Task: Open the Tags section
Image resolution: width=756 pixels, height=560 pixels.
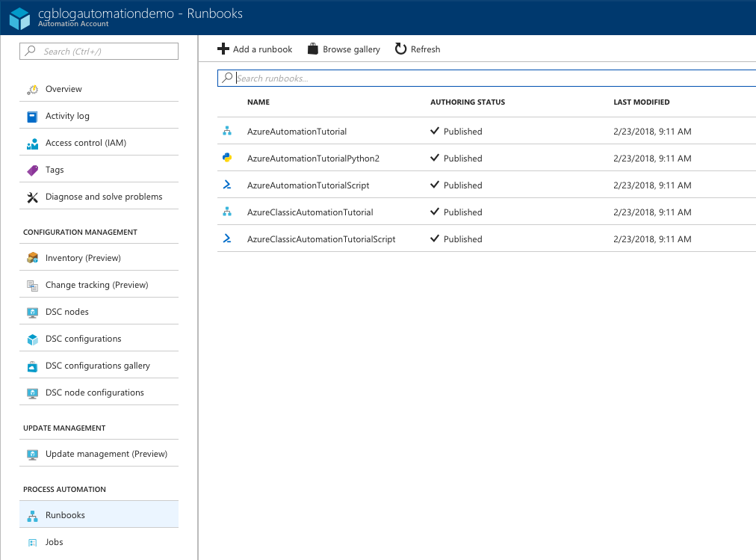Action: point(99,170)
